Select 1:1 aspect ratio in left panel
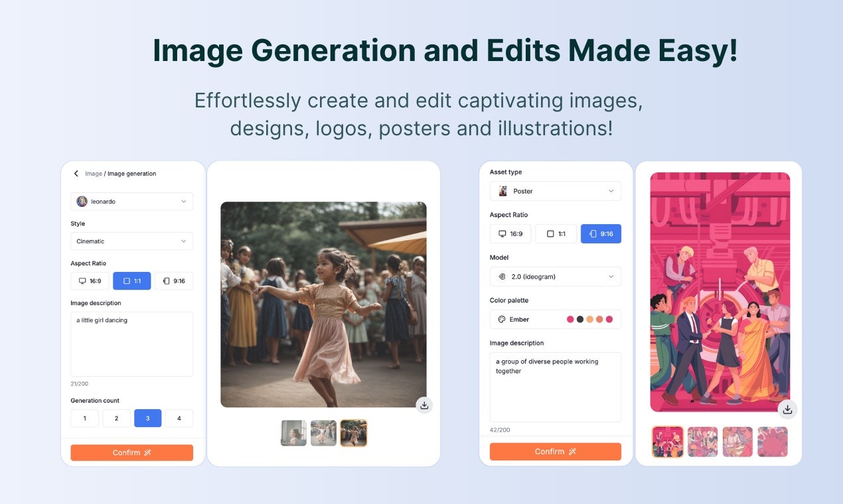 (x=131, y=281)
